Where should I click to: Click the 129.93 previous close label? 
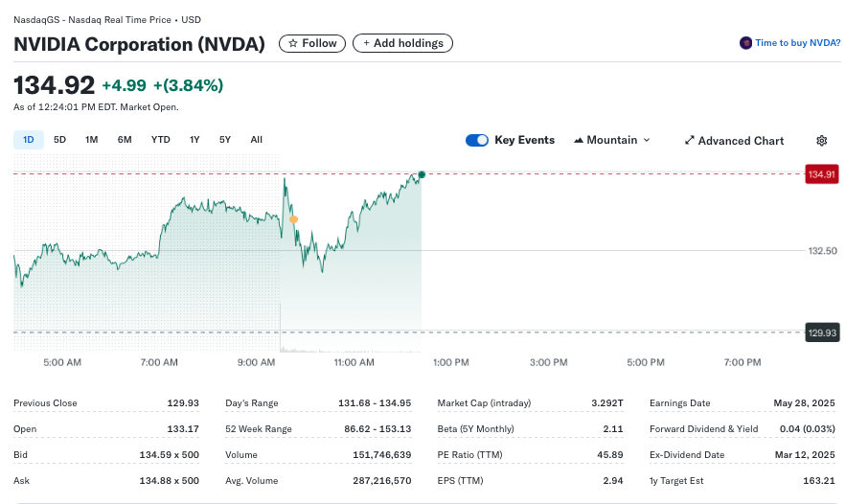[x=822, y=332]
